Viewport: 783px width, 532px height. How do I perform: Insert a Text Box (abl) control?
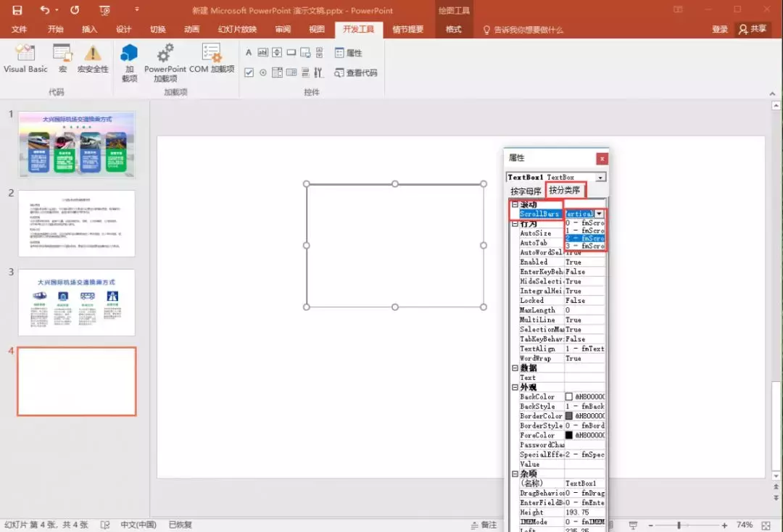(x=262, y=52)
